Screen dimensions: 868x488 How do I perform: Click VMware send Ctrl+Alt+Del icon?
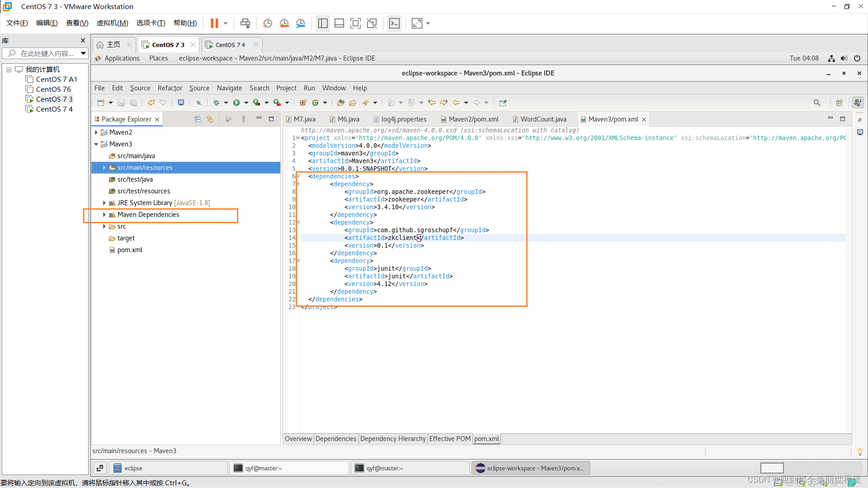coord(245,23)
